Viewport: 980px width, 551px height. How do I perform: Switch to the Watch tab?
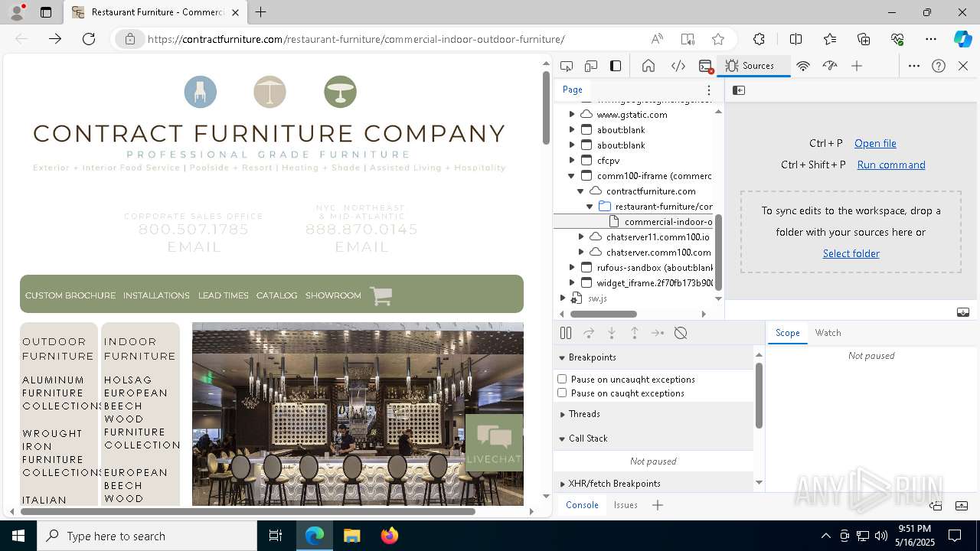click(x=828, y=333)
